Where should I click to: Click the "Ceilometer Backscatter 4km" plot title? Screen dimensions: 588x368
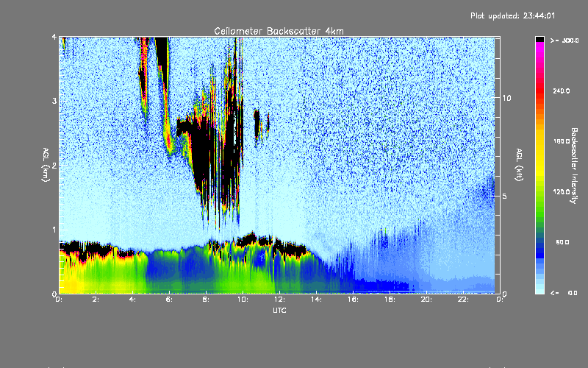(279, 31)
